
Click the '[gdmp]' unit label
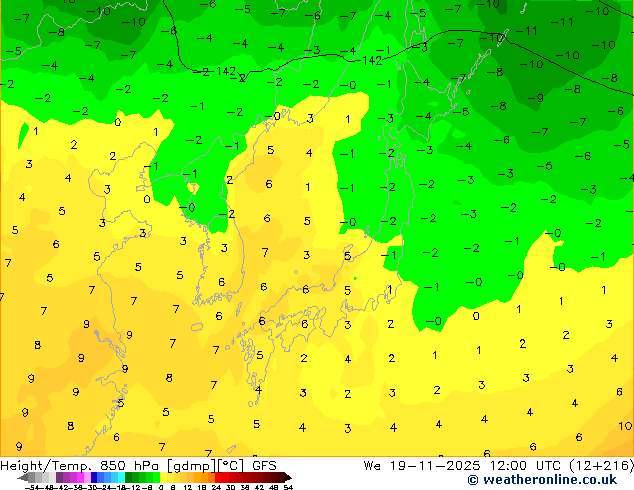tap(191, 466)
